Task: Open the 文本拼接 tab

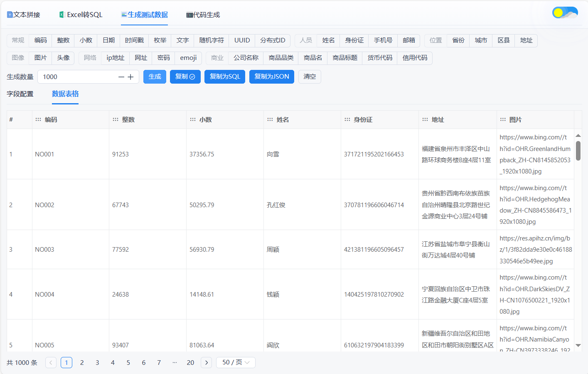Action: coord(24,15)
